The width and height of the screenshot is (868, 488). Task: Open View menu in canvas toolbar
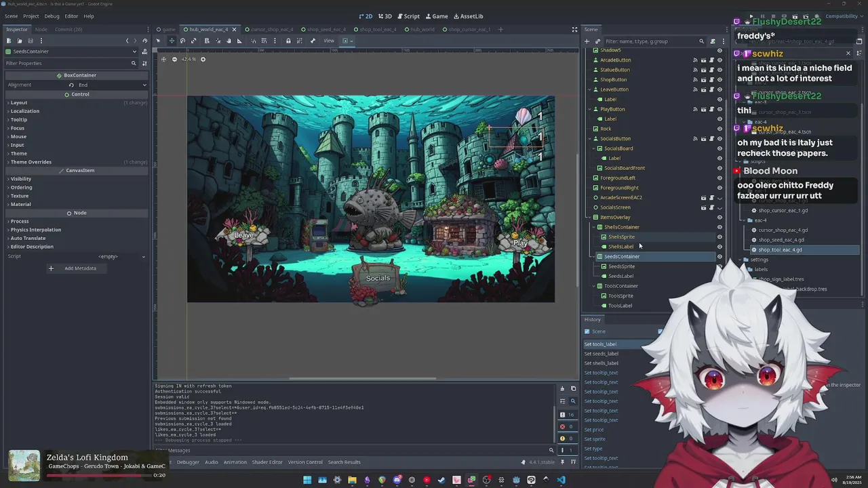coord(329,41)
